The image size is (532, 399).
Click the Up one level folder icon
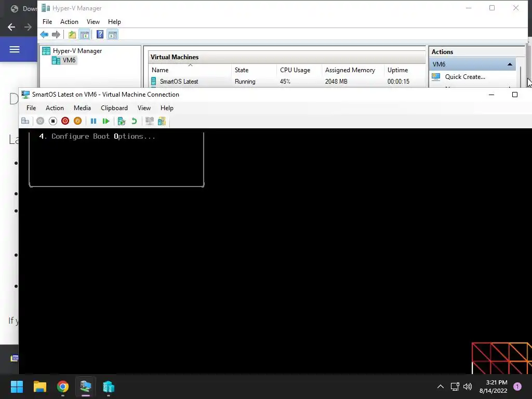[72, 34]
